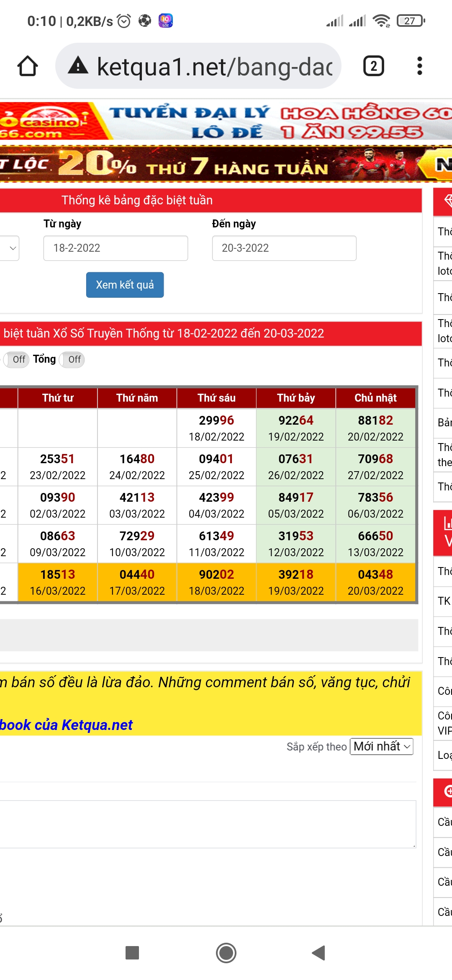Select the Thứ bảy column header
The width and height of the screenshot is (452, 980).
[x=296, y=398]
